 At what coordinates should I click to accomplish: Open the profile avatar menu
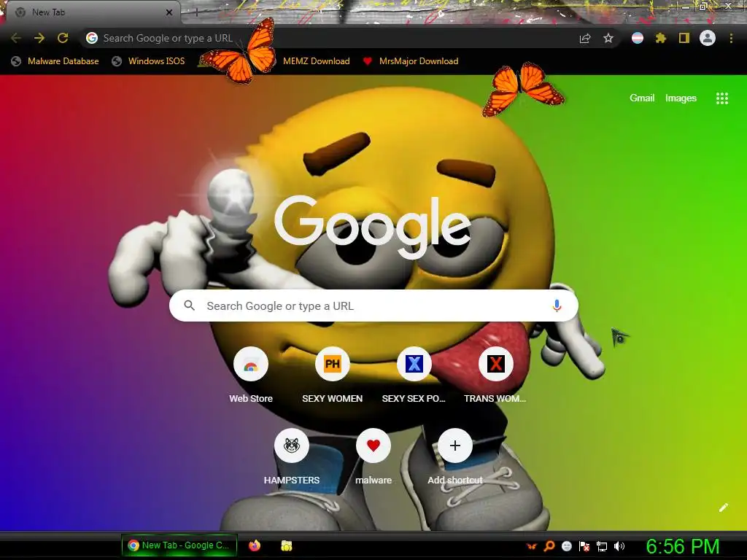point(708,38)
